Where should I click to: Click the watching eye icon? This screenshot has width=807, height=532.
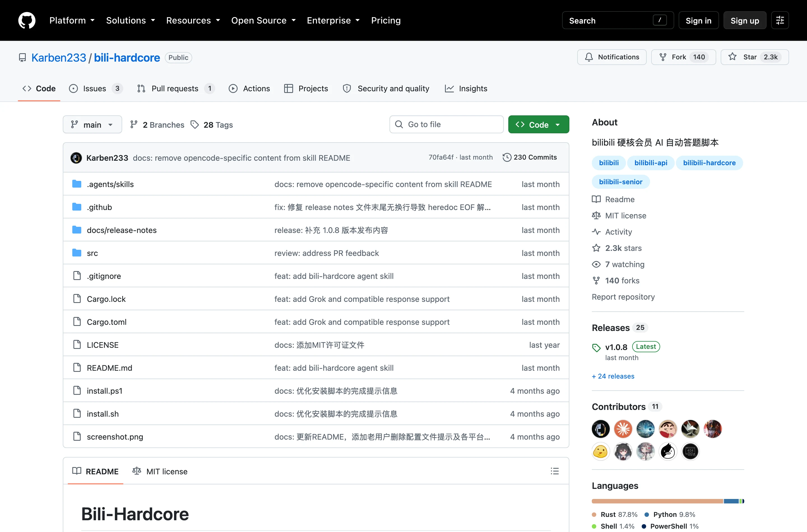pyautogui.click(x=596, y=264)
